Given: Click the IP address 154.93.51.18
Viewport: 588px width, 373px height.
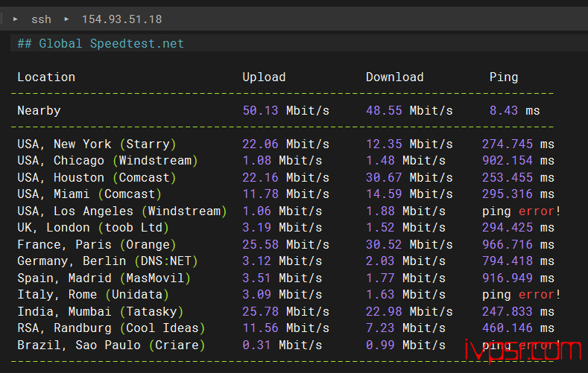Looking at the screenshot, I should pos(122,19).
